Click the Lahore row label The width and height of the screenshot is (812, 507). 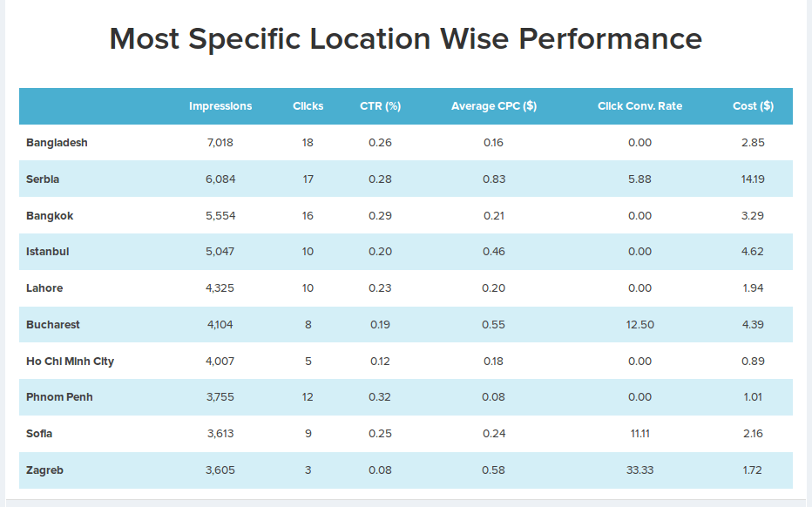[x=44, y=288]
